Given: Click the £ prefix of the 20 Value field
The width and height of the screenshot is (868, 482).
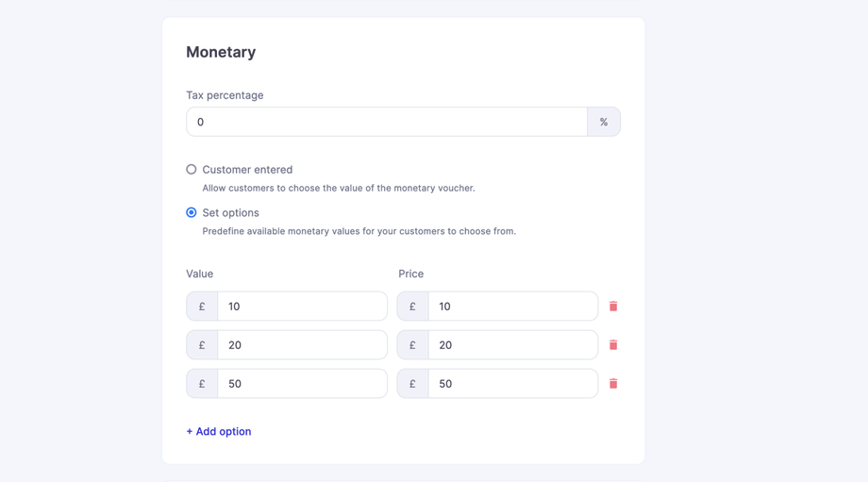Looking at the screenshot, I should [x=202, y=345].
